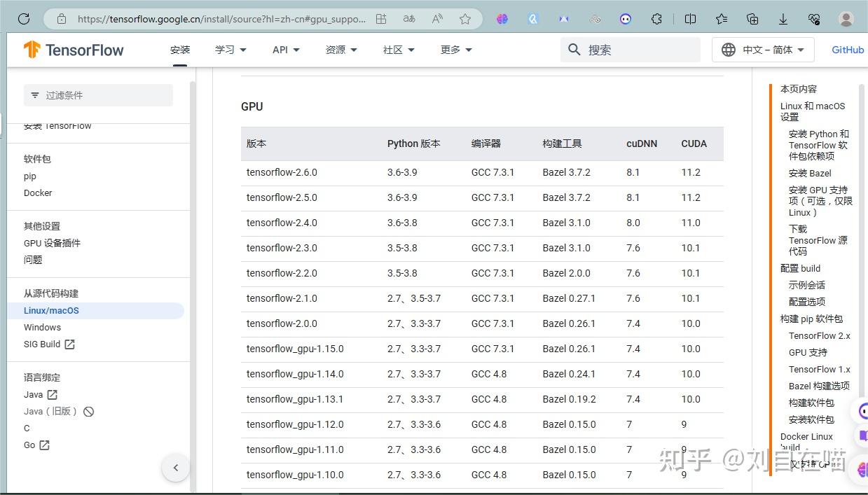
Task: Click the star icon in the address bar
Action: pyautogui.click(x=464, y=19)
